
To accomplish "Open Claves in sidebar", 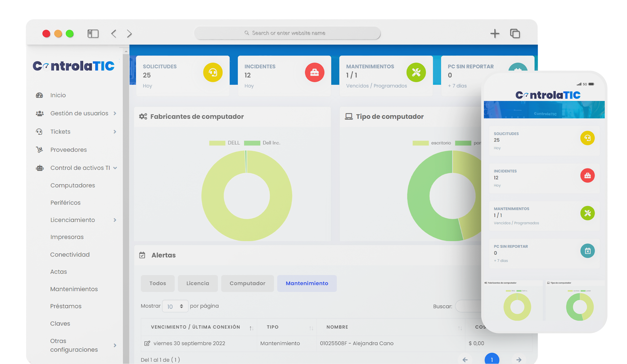I will [x=60, y=324].
